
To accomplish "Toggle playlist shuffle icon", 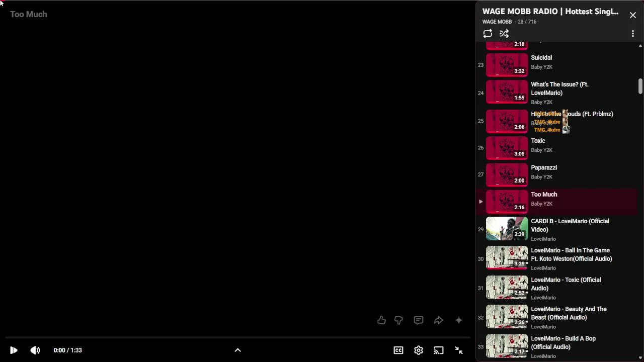I will [x=504, y=34].
